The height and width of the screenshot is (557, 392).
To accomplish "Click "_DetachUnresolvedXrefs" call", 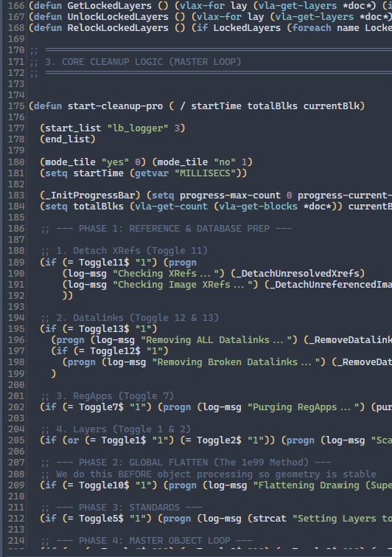I will point(297,273).
